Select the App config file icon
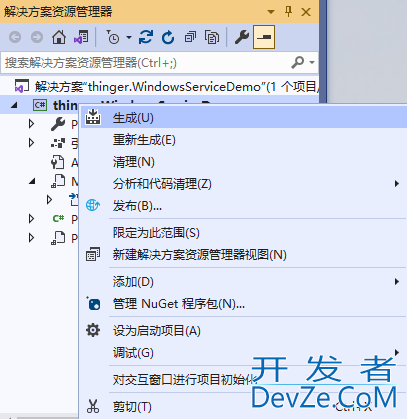 pos(57,162)
